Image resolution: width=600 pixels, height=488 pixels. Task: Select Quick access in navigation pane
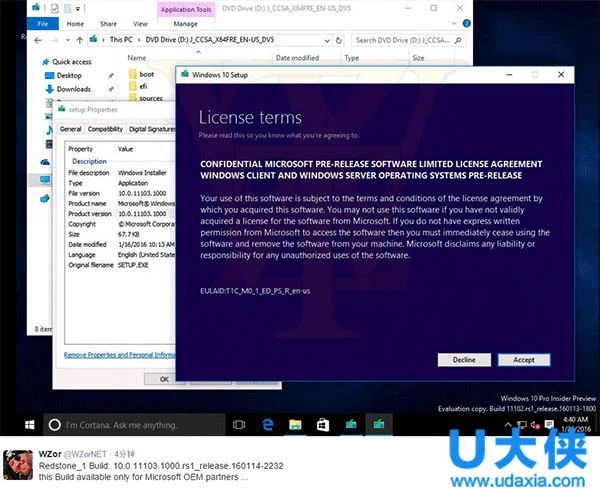coord(72,62)
